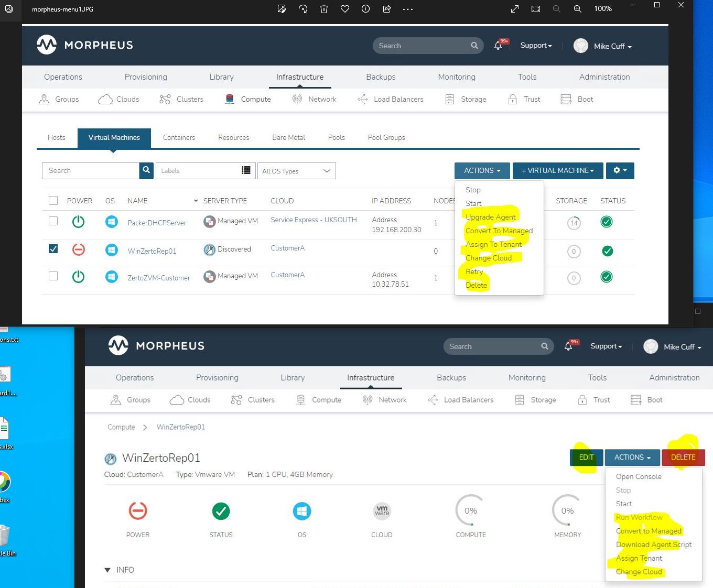
Task: Click the magnifier search button beside VM search field
Action: (146, 170)
